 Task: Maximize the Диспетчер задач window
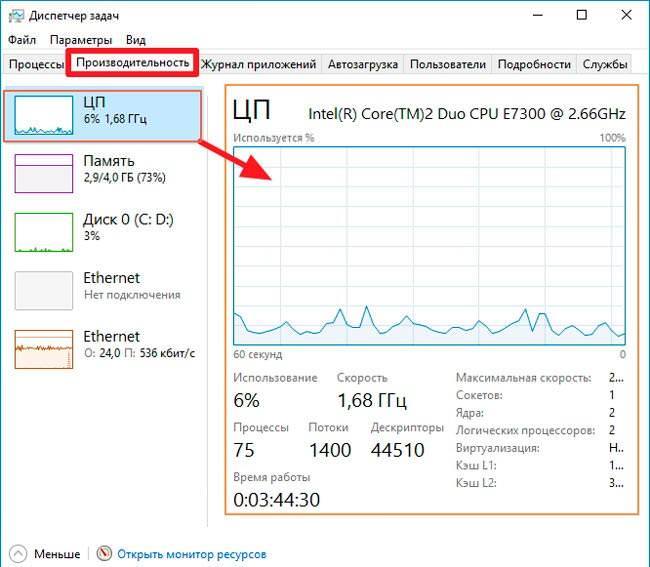click(x=582, y=15)
